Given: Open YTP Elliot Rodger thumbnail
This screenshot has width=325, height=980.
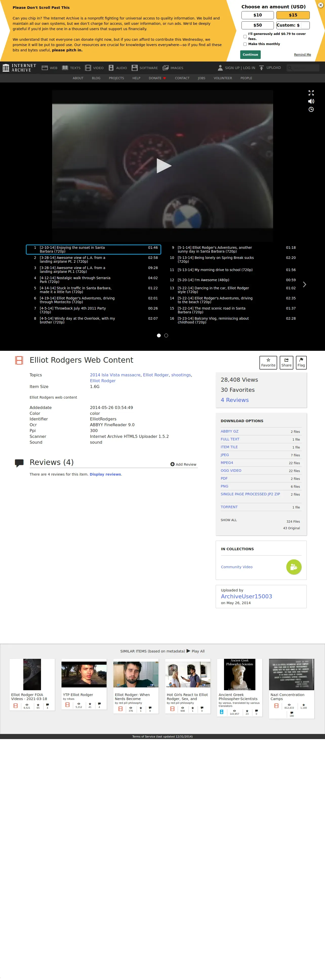Looking at the screenshot, I should pos(84,675).
